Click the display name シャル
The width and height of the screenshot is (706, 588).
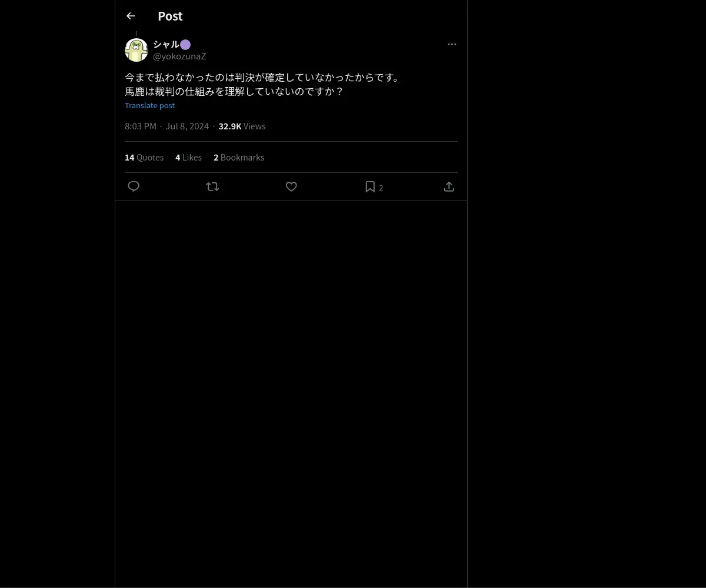point(166,44)
